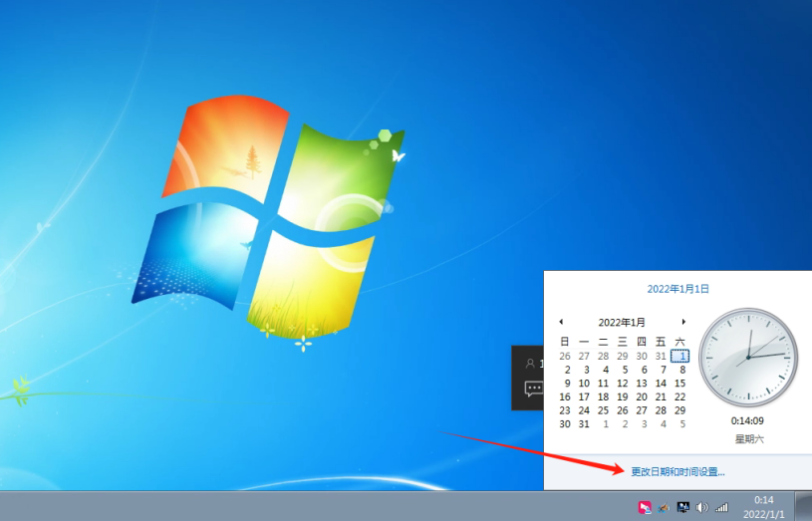
Task: Select grayed December 27 in calendar
Action: tap(584, 357)
